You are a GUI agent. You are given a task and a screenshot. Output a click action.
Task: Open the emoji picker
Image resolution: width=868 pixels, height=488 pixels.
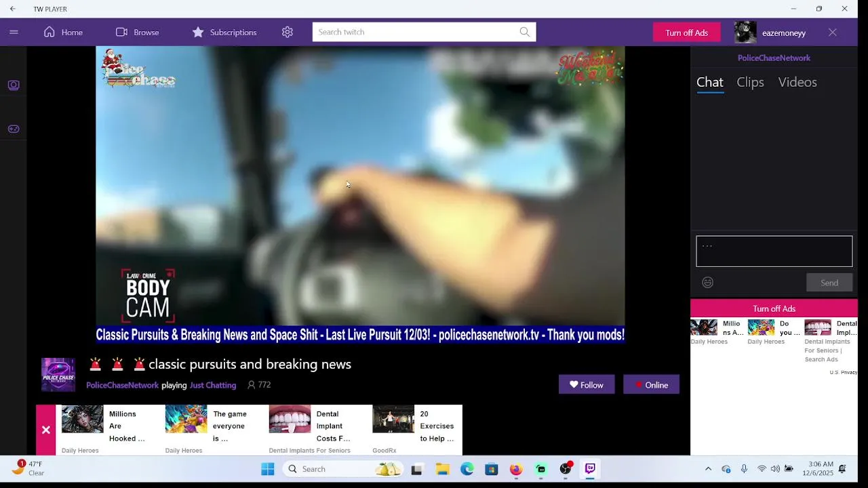pos(707,283)
